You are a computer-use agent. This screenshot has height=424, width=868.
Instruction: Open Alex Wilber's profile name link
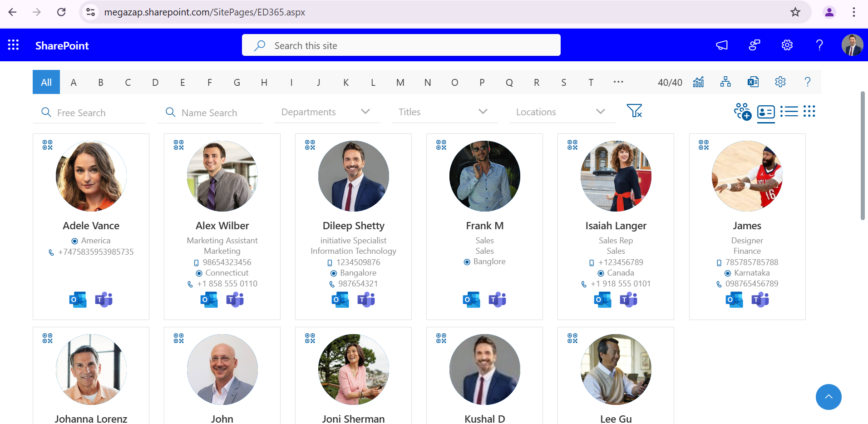[222, 226]
